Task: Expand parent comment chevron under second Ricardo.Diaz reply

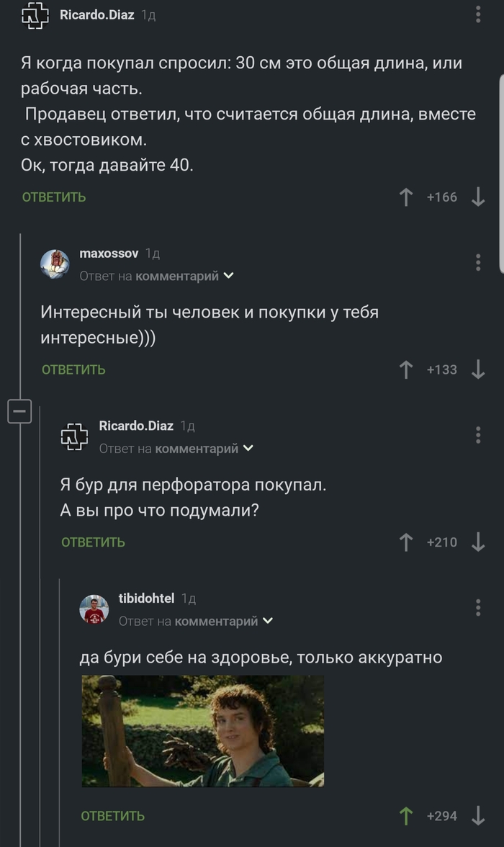Action: 248,449
